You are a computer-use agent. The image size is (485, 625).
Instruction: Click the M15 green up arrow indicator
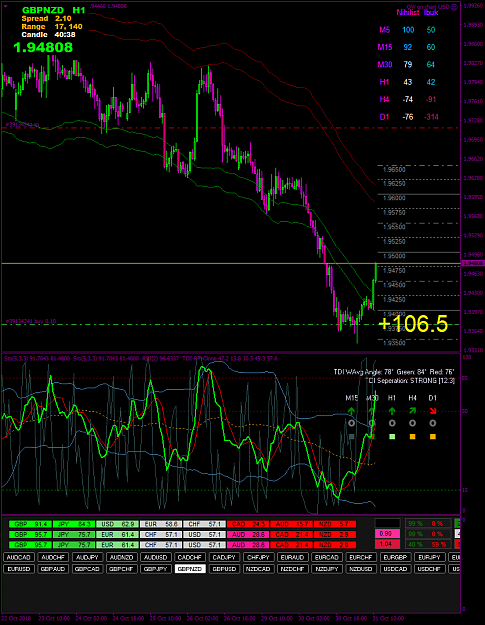[x=351, y=411]
